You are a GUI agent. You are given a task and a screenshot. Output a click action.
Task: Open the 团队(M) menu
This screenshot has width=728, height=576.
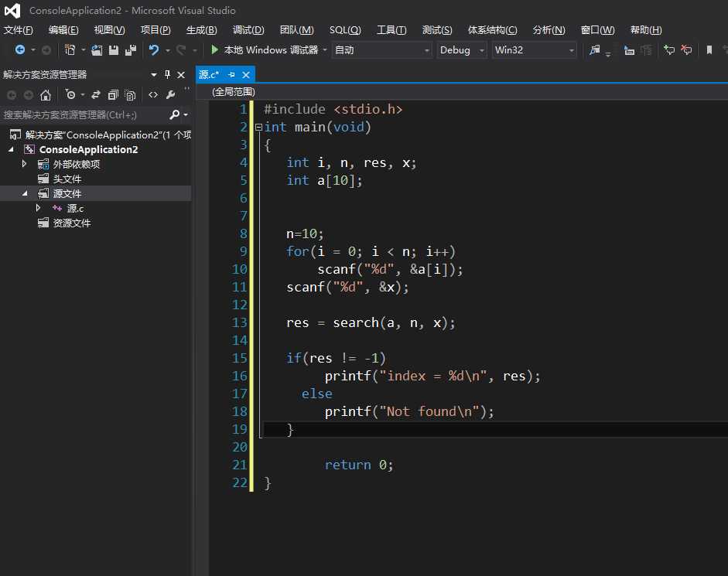296,30
